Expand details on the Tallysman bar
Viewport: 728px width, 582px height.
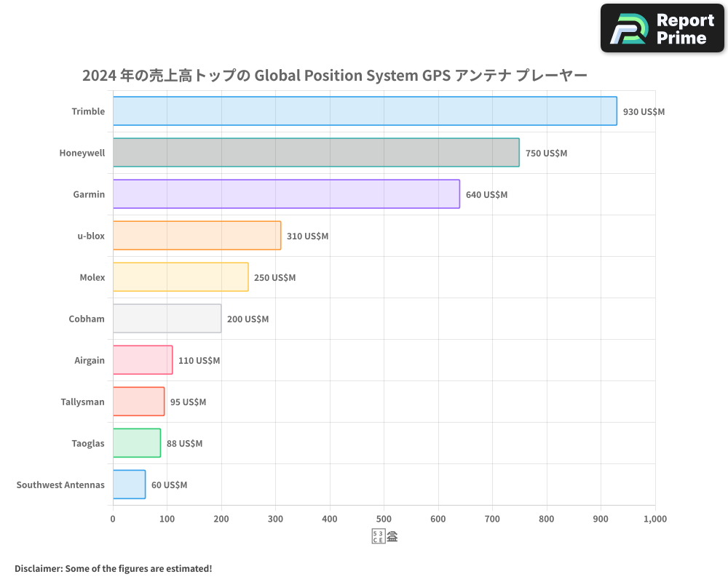138,402
